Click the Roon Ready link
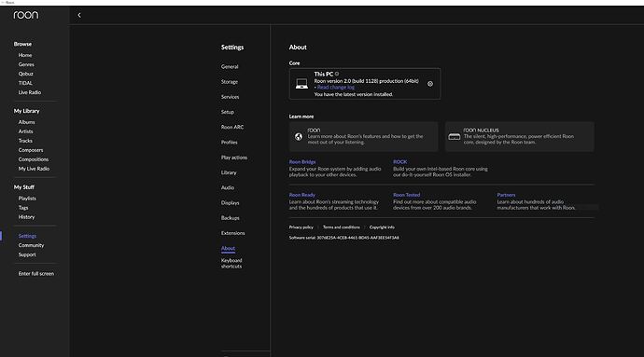Viewport: 644px width, 357px height. 301,195
